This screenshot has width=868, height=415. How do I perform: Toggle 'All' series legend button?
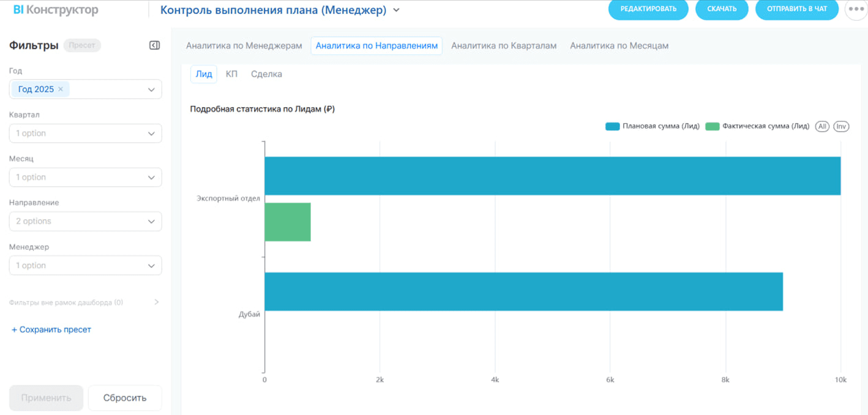coord(821,126)
